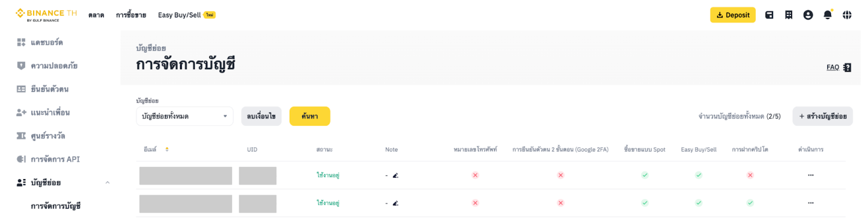Open the user profile icon
This screenshot has height=221, width=868.
pos(808,15)
